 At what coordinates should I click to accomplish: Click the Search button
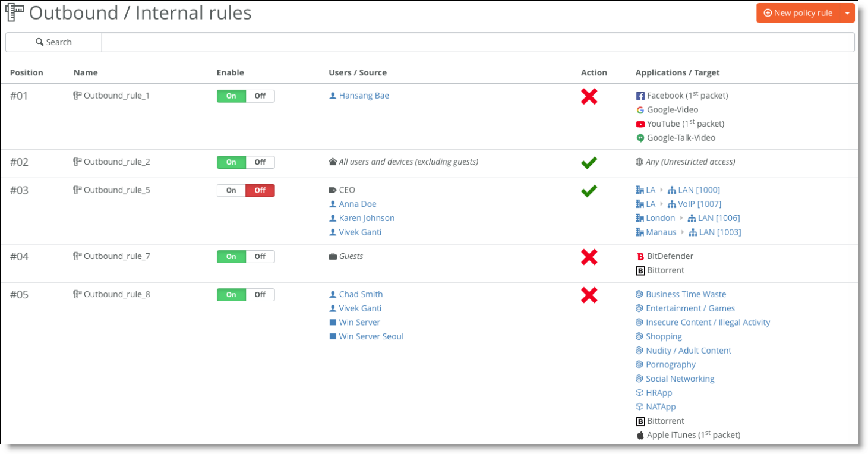coord(53,42)
